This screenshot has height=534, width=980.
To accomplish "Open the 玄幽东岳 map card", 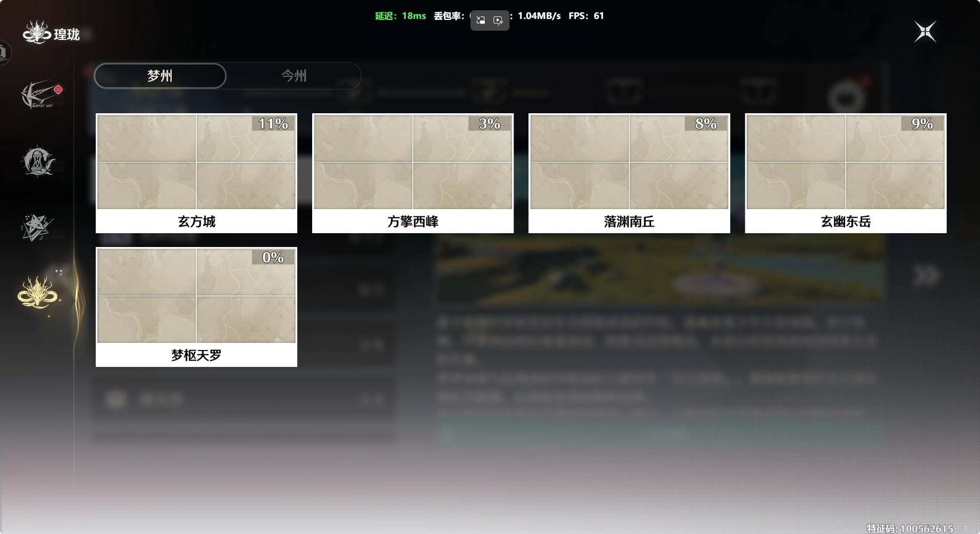I will click(x=846, y=173).
